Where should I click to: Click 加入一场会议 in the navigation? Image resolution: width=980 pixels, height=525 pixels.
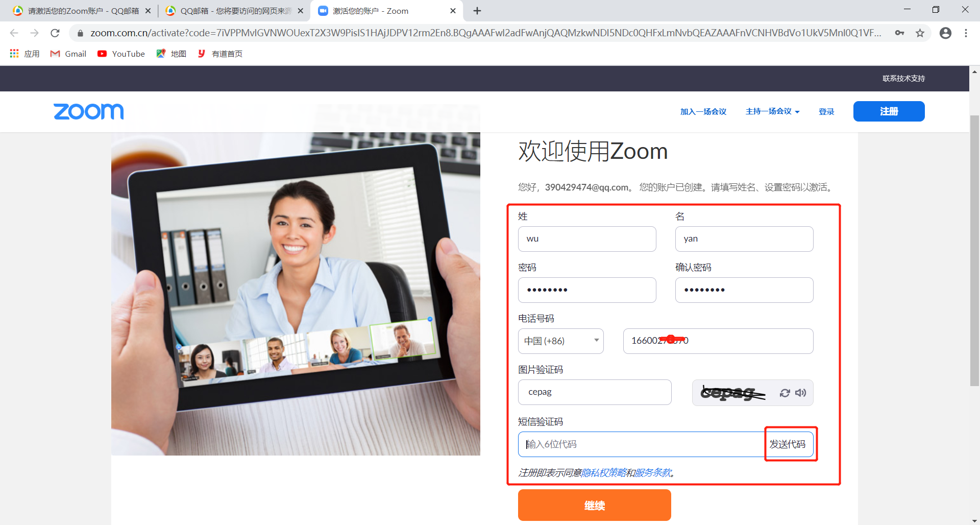coord(703,111)
